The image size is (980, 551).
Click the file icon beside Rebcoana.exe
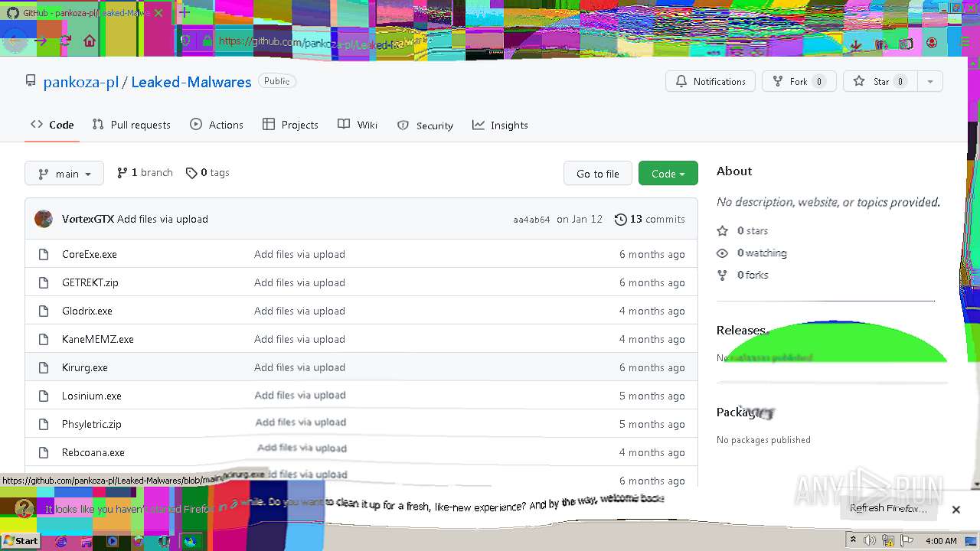[44, 452]
